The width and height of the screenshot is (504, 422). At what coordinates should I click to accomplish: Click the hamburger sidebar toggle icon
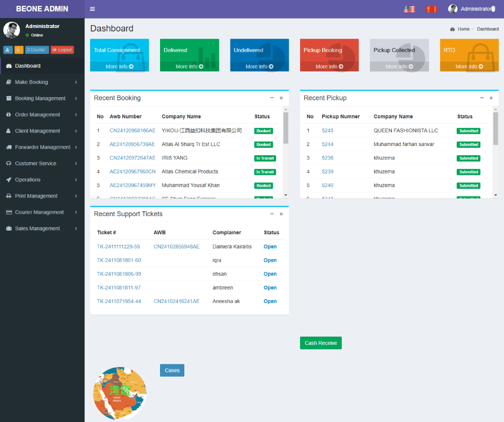pos(92,9)
